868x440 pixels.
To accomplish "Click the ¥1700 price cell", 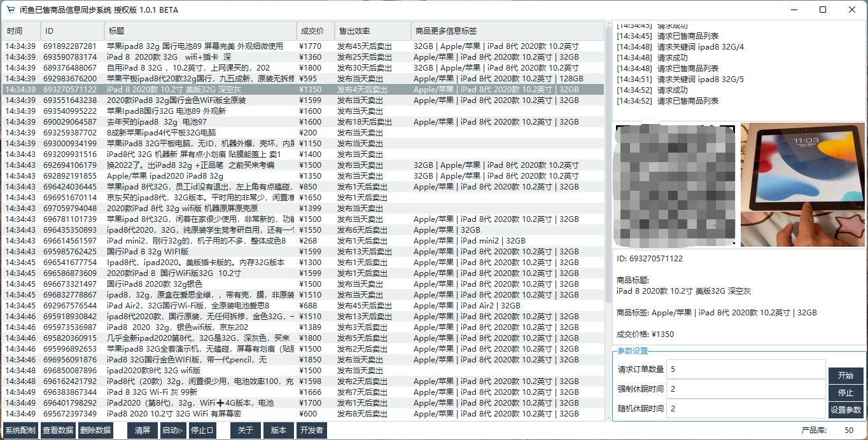I will click(x=311, y=402).
